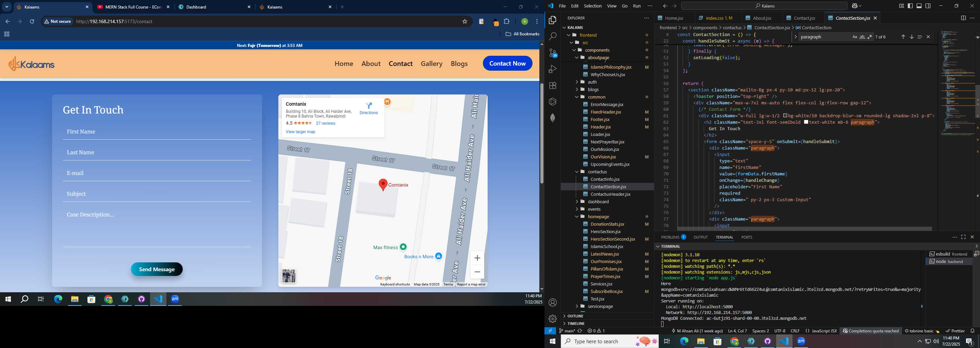Screen dimensions: 980x348
Task: Zoom in on the Google map
Action: 477,258
